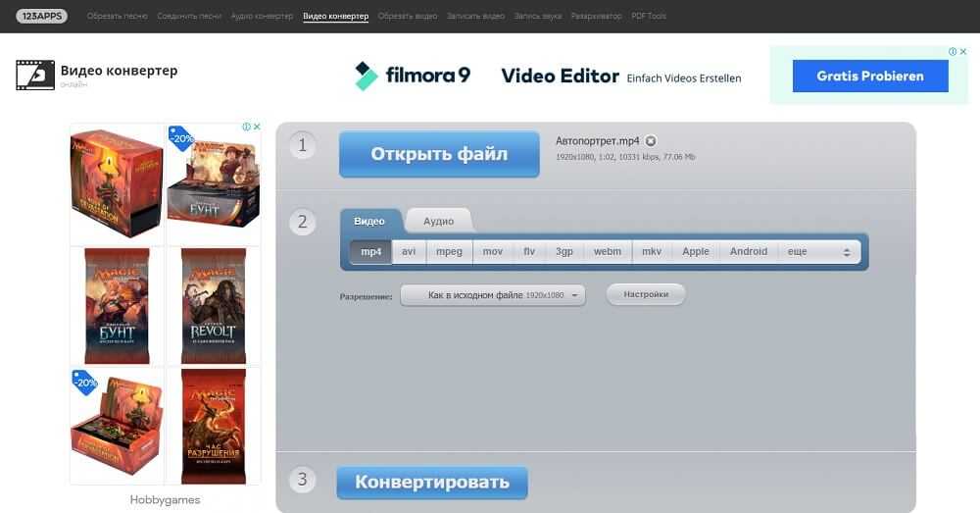Close the top-right banner ad
Viewport: 980px width, 513px height.
963,52
